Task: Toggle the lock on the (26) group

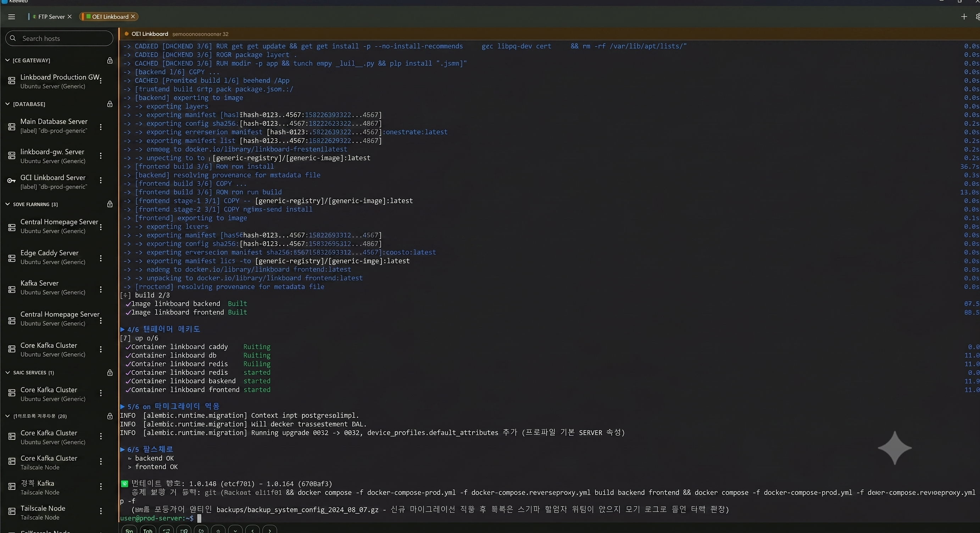Action: pyautogui.click(x=110, y=416)
